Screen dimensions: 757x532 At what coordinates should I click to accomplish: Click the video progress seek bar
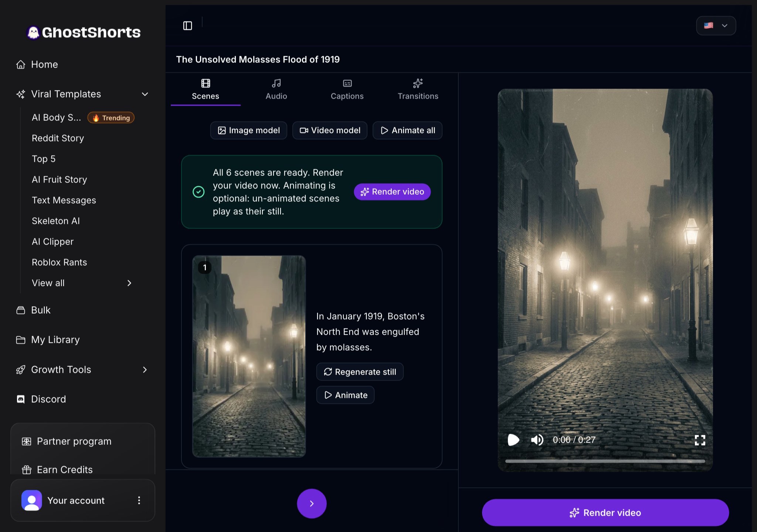[x=605, y=461]
